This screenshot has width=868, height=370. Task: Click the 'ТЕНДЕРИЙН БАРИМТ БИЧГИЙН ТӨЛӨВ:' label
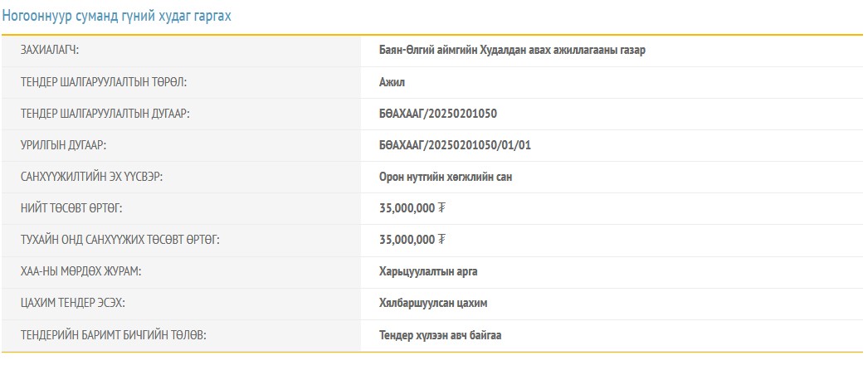113,335
